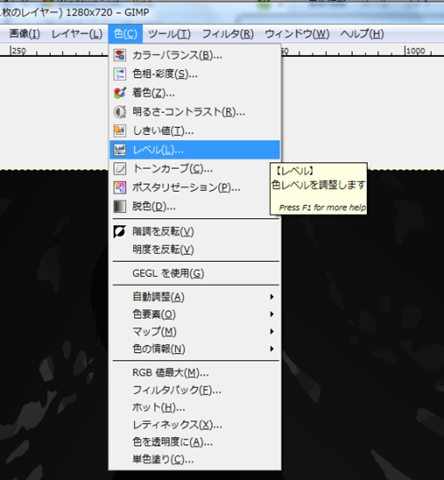Open 色相-彩度(S)... menu entry
This screenshot has height=480, width=444.
pos(195,74)
